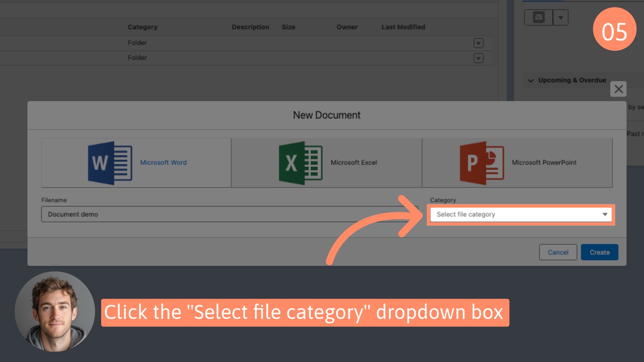
Task: Click the email envelope icon
Action: 539,17
